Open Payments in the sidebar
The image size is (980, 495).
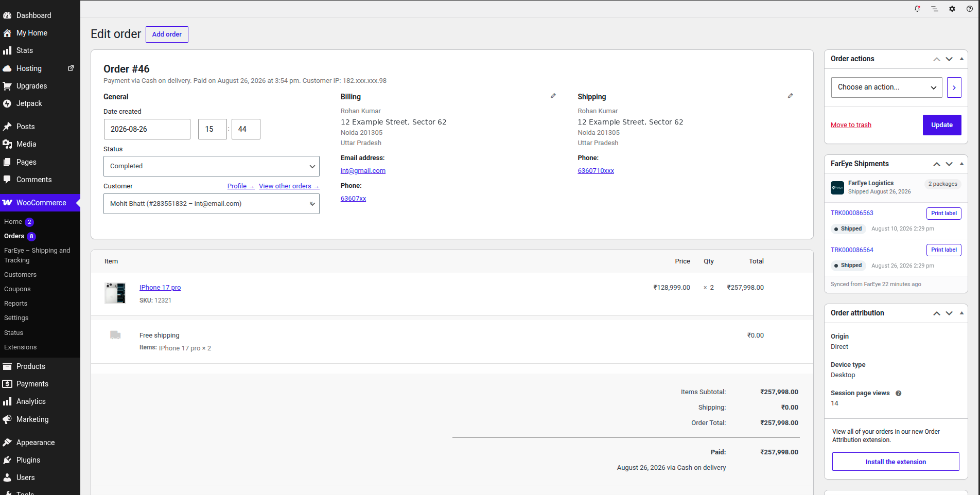click(40, 384)
